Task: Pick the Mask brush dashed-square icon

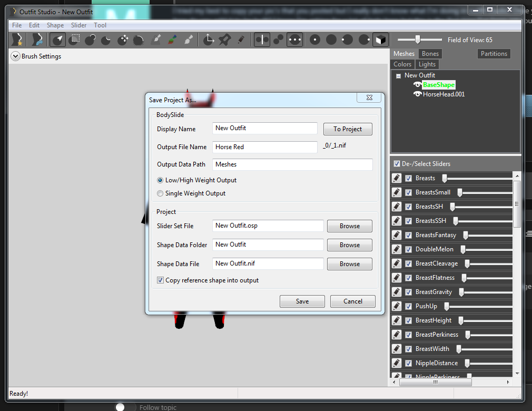Action: (74, 40)
